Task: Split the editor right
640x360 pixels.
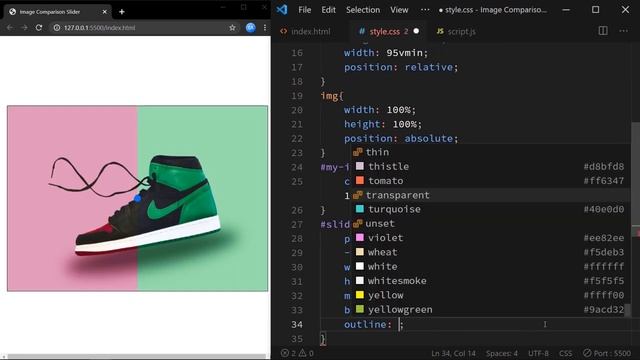Action: [x=603, y=31]
